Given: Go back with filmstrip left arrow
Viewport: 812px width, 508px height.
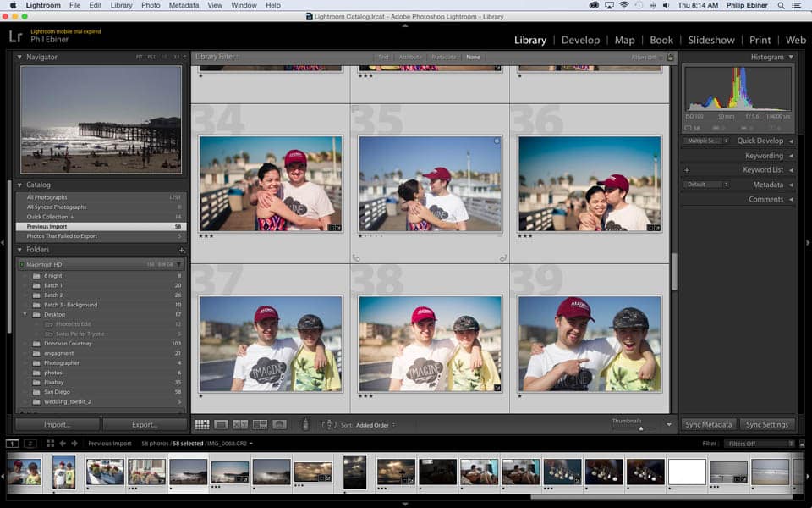Looking at the screenshot, I should coord(63,444).
